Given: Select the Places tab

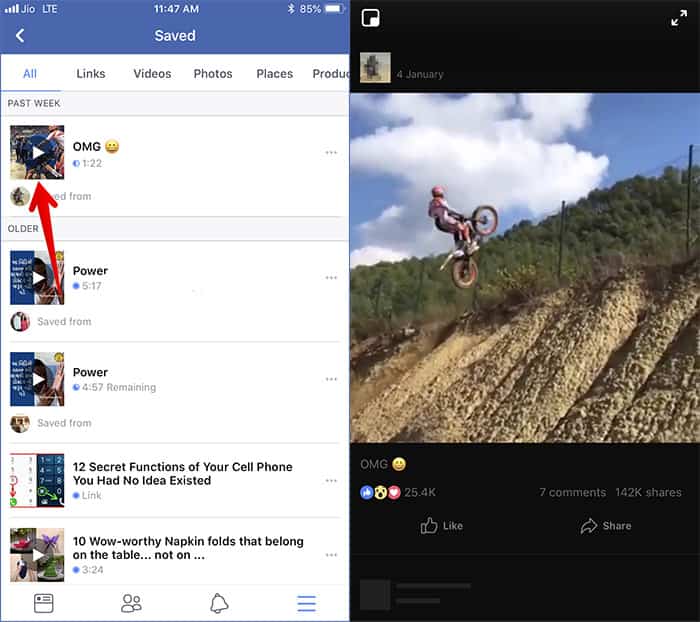Looking at the screenshot, I should (274, 73).
